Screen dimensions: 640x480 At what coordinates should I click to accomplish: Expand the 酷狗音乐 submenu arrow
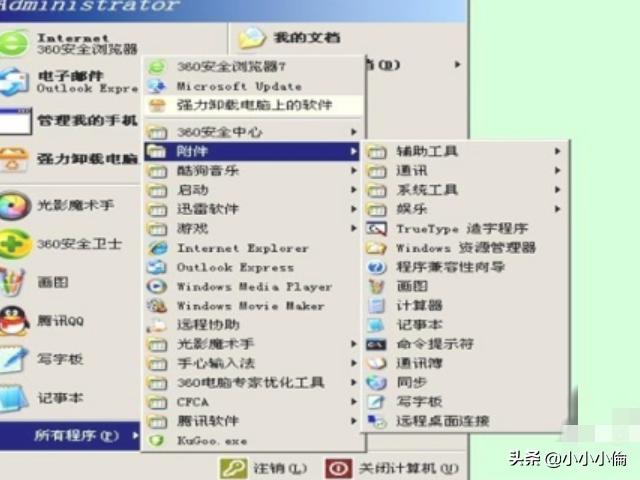tap(353, 171)
